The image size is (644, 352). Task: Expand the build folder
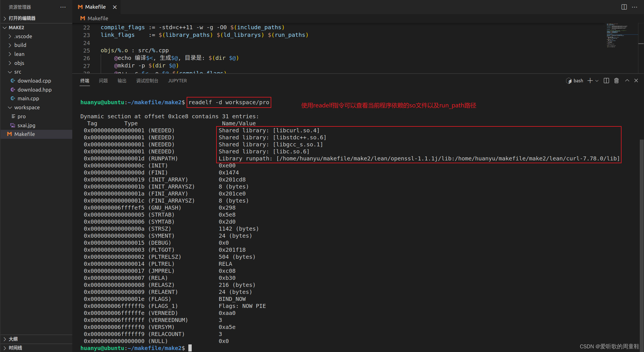pyautogui.click(x=20, y=45)
